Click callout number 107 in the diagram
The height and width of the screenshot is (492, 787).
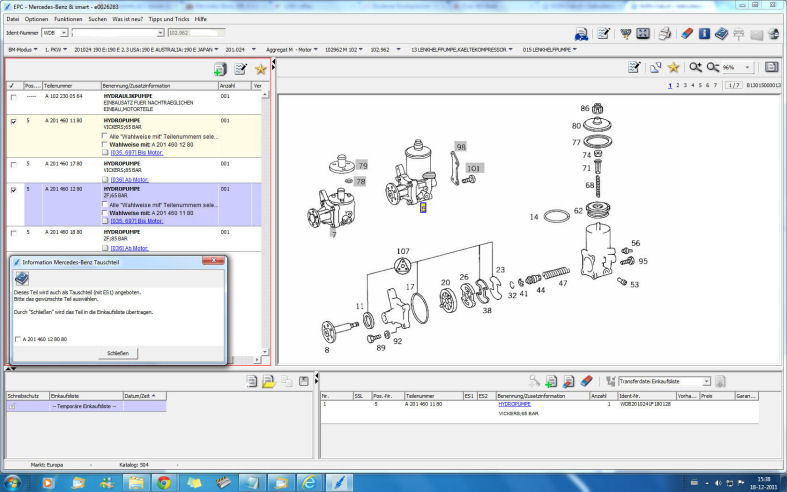403,251
